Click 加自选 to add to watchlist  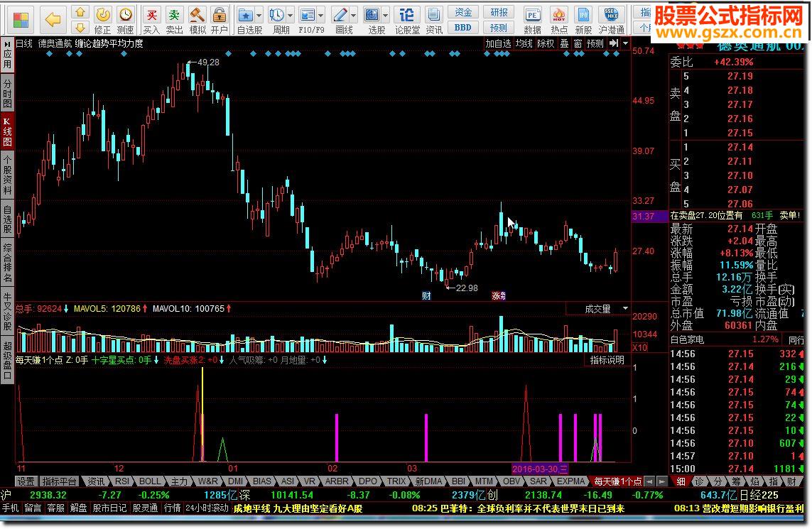coord(498,43)
